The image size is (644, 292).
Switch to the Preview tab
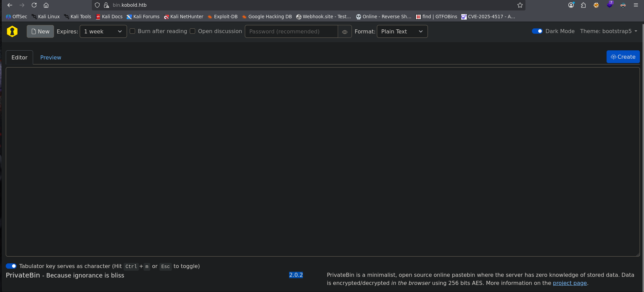click(51, 57)
